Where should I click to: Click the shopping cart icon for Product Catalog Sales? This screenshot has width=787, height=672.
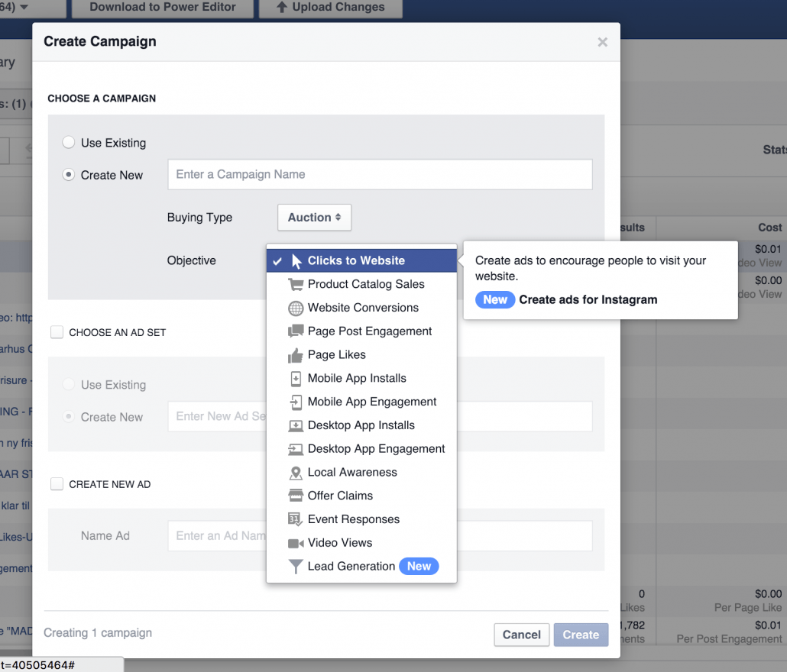point(296,284)
